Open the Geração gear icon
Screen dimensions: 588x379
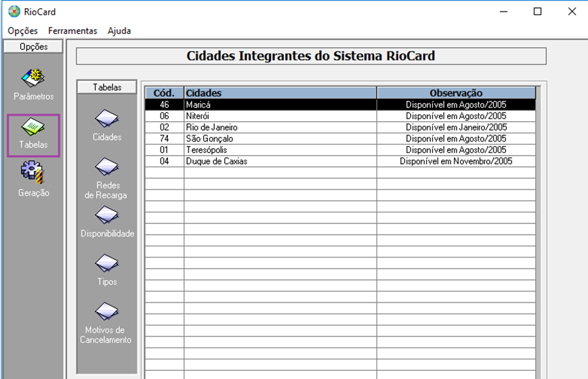(x=33, y=173)
